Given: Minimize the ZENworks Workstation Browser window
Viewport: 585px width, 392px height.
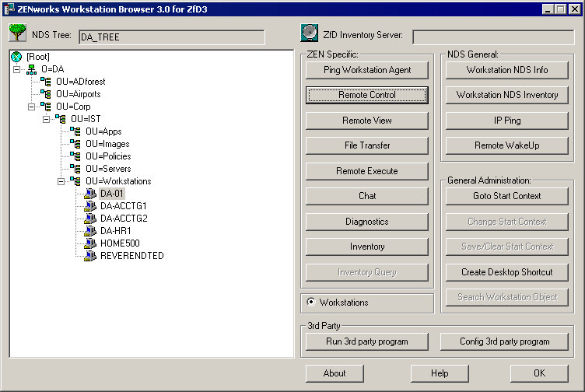Looking at the screenshot, I should 548,9.
